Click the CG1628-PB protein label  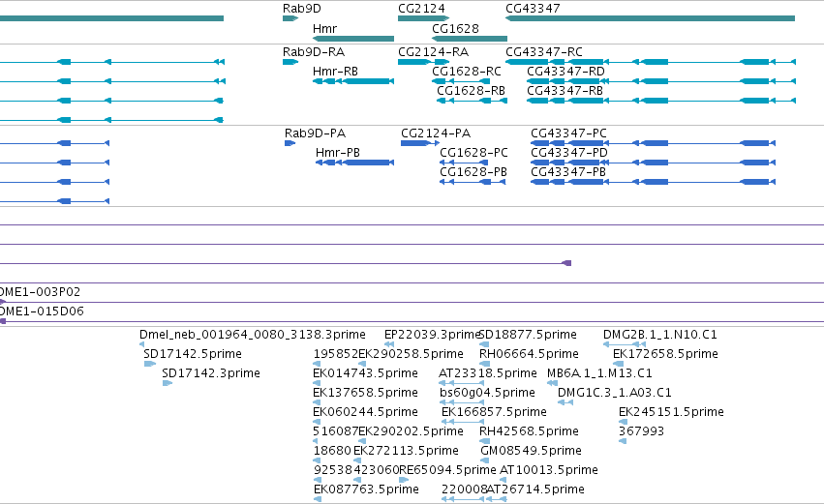point(473,172)
